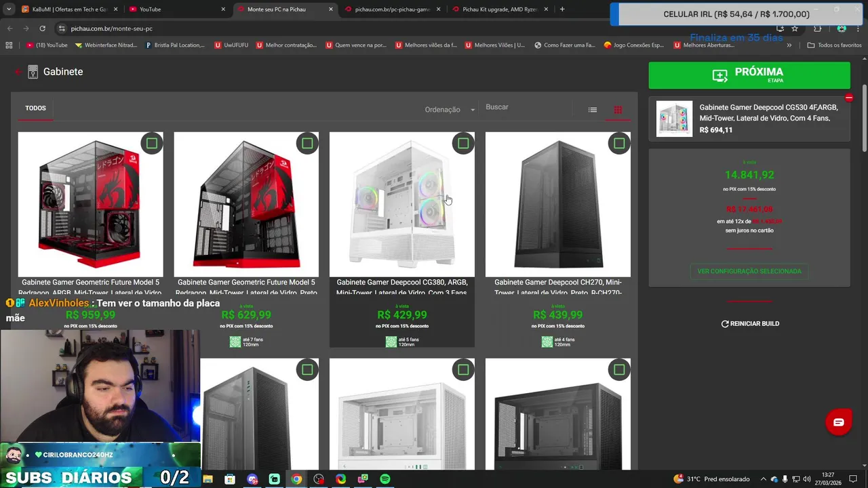
Task: Open Microsoft Store from the taskbar
Action: point(230,479)
